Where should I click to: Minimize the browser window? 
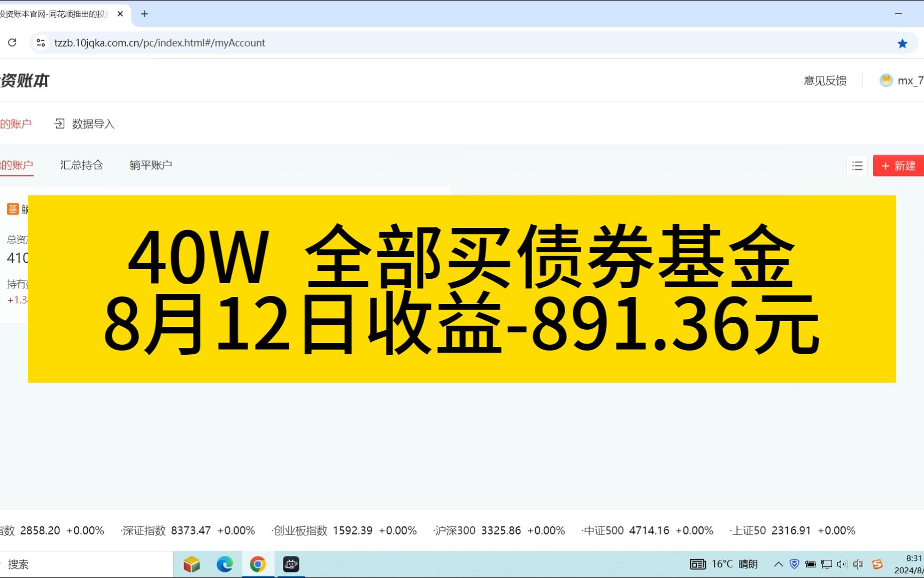(898, 14)
